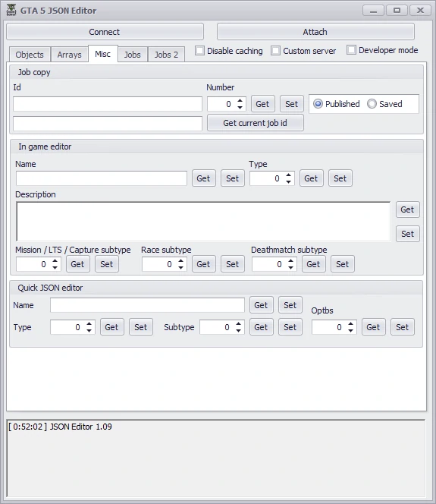
Task: Select the Misc tab
Action: pyautogui.click(x=102, y=54)
